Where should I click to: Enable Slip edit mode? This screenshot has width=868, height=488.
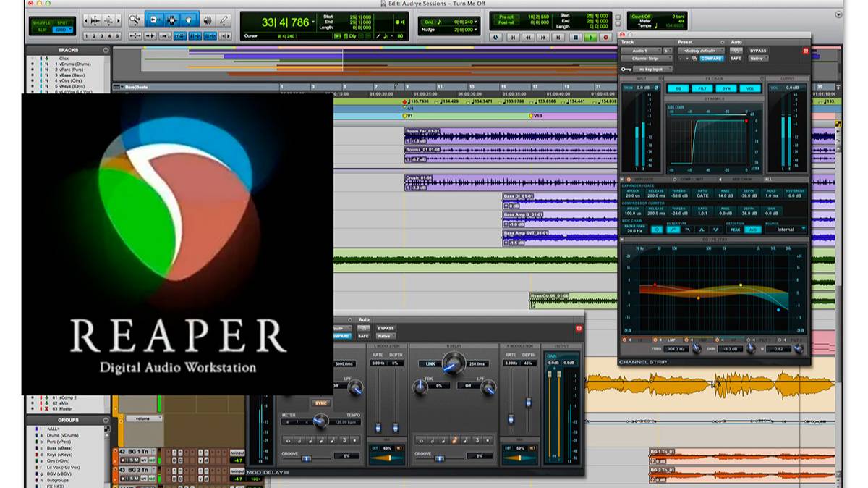(41, 30)
